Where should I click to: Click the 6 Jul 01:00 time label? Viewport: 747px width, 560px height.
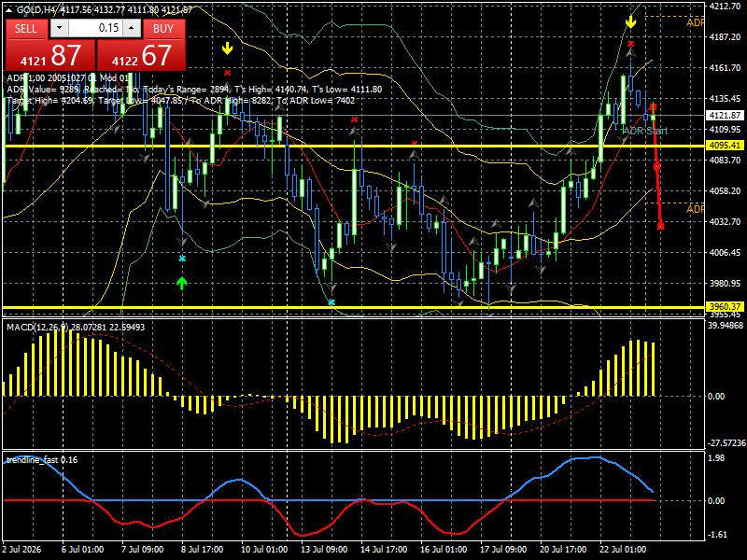pos(82,550)
